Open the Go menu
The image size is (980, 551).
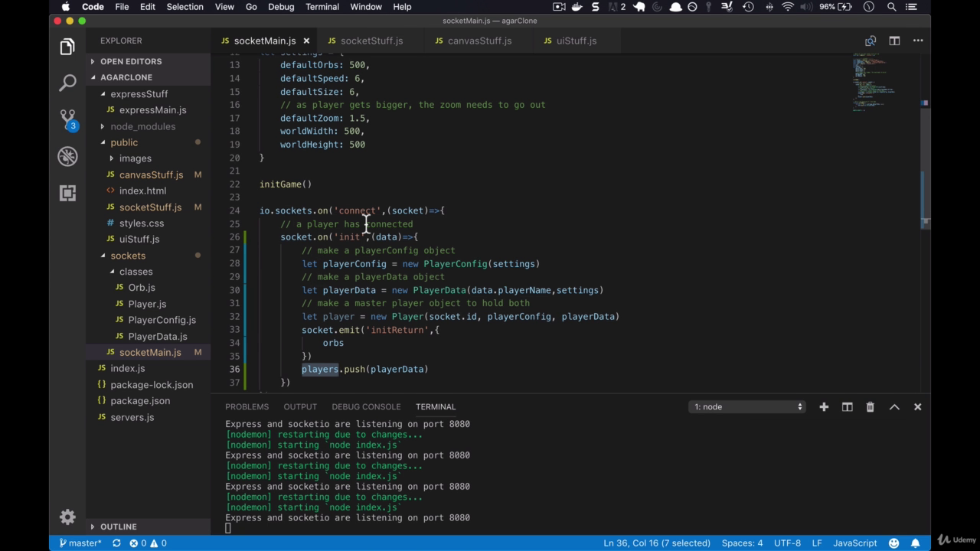[251, 7]
